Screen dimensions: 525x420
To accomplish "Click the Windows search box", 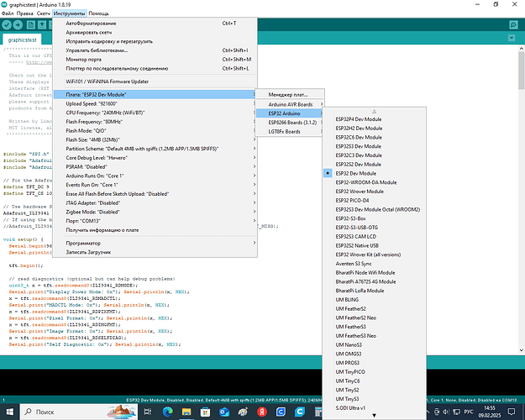I will click(x=79, y=412).
